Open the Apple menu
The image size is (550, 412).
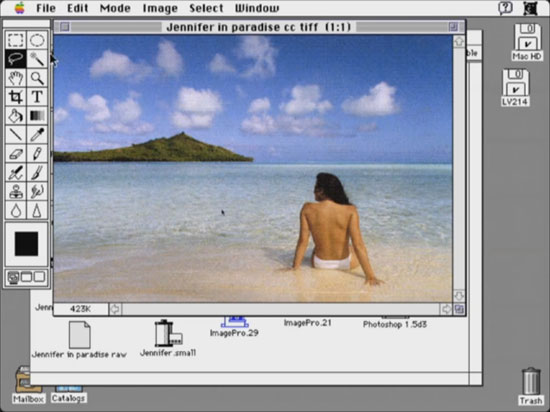(20, 8)
